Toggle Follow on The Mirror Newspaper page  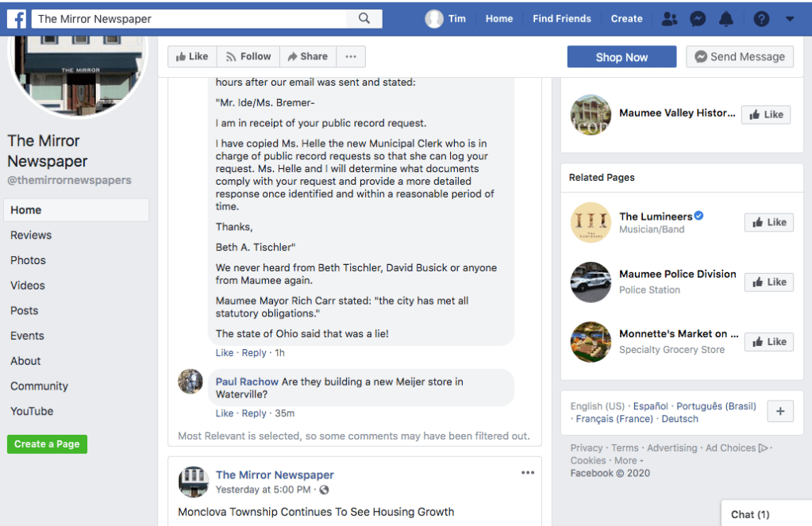pyautogui.click(x=248, y=56)
